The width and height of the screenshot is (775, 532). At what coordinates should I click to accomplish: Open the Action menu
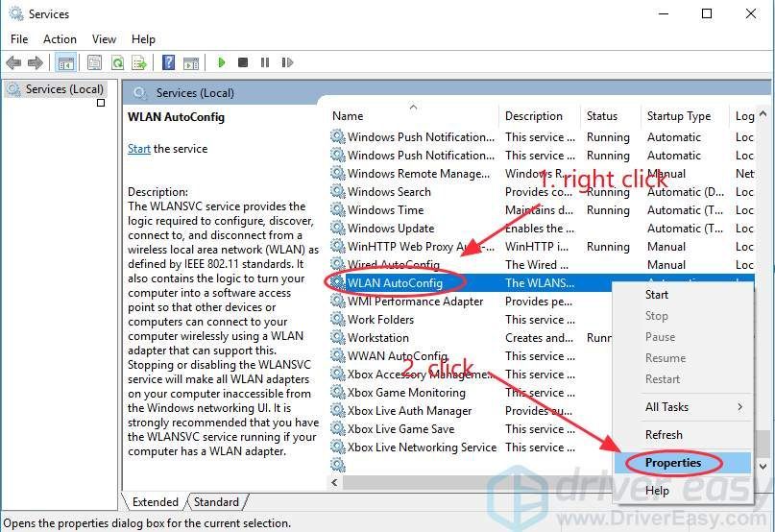(x=60, y=39)
